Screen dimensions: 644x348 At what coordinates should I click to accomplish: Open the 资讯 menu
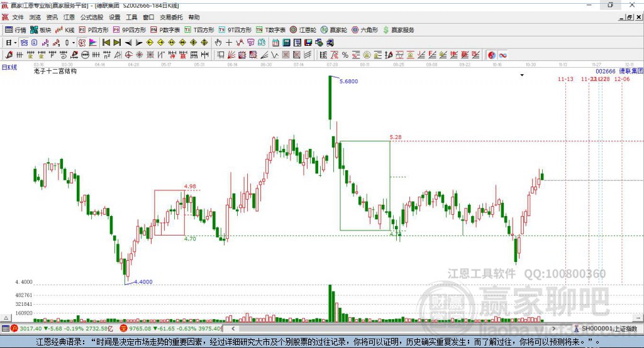pyautogui.click(x=52, y=17)
